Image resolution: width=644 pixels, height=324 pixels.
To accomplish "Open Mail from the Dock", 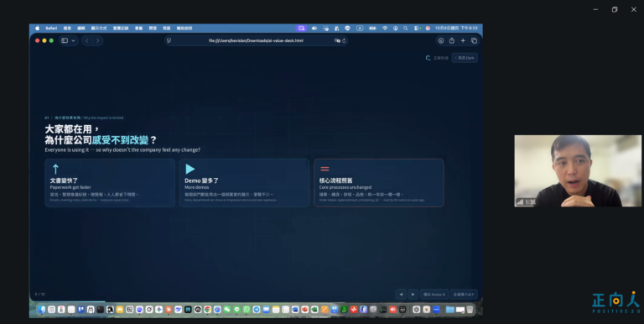I will point(266,309).
